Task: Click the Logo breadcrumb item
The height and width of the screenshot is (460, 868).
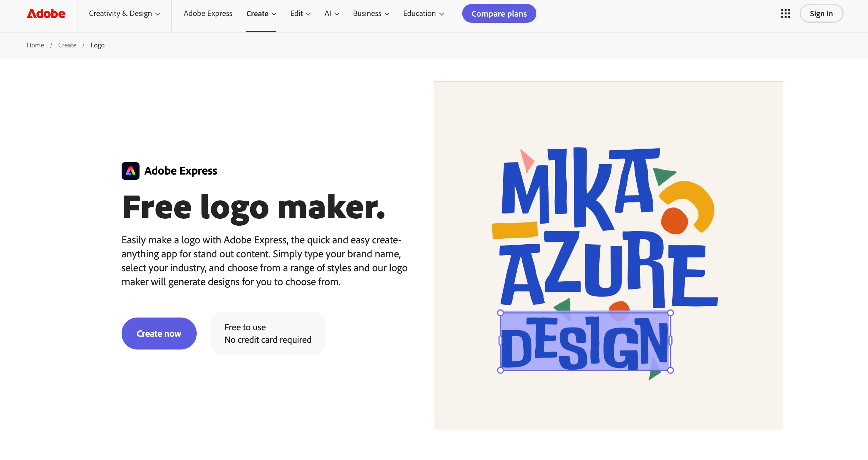Action: pyautogui.click(x=97, y=45)
